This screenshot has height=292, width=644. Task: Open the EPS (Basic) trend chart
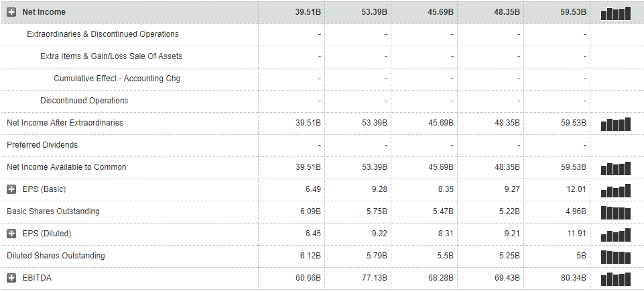click(616, 190)
